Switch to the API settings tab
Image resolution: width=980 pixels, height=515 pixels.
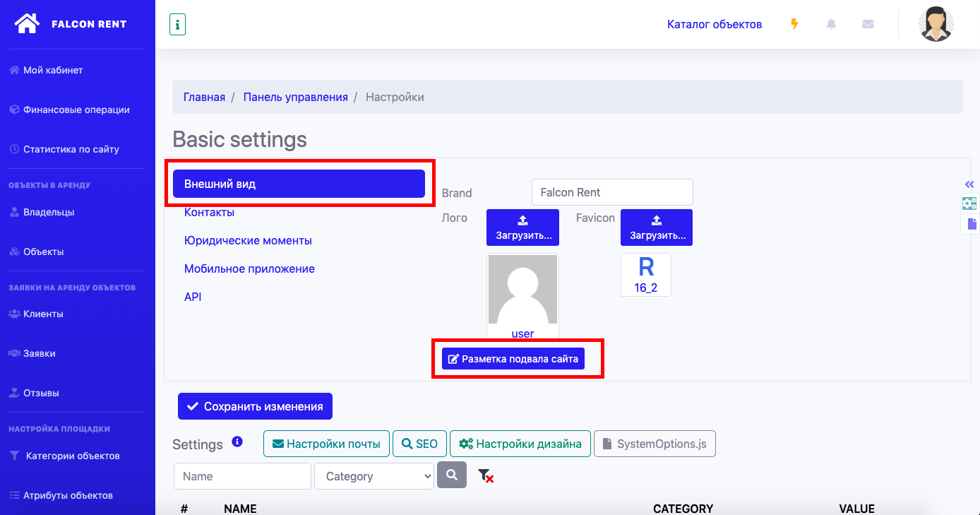tap(193, 297)
